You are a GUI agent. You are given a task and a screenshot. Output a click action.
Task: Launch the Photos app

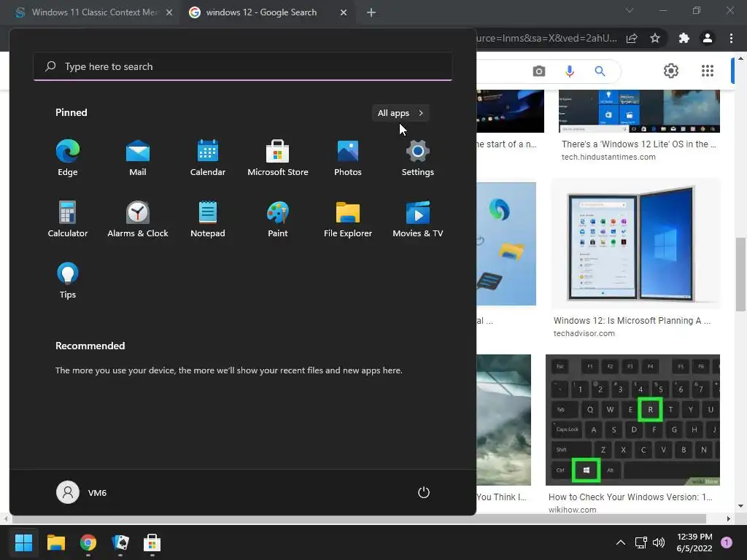348,158
